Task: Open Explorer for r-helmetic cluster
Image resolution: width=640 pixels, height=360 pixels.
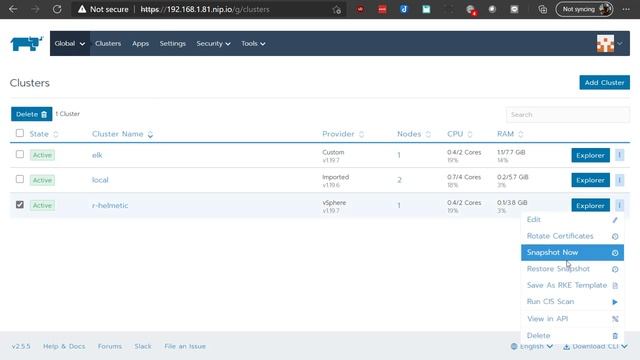Action: [x=590, y=205]
